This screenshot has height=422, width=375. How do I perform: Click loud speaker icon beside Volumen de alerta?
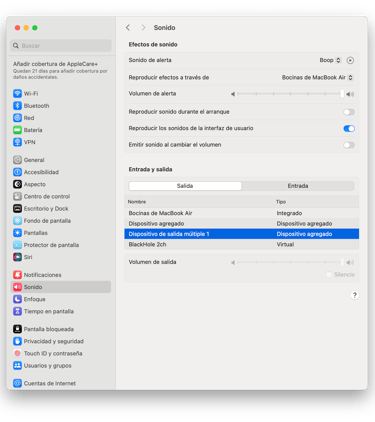pos(350,94)
